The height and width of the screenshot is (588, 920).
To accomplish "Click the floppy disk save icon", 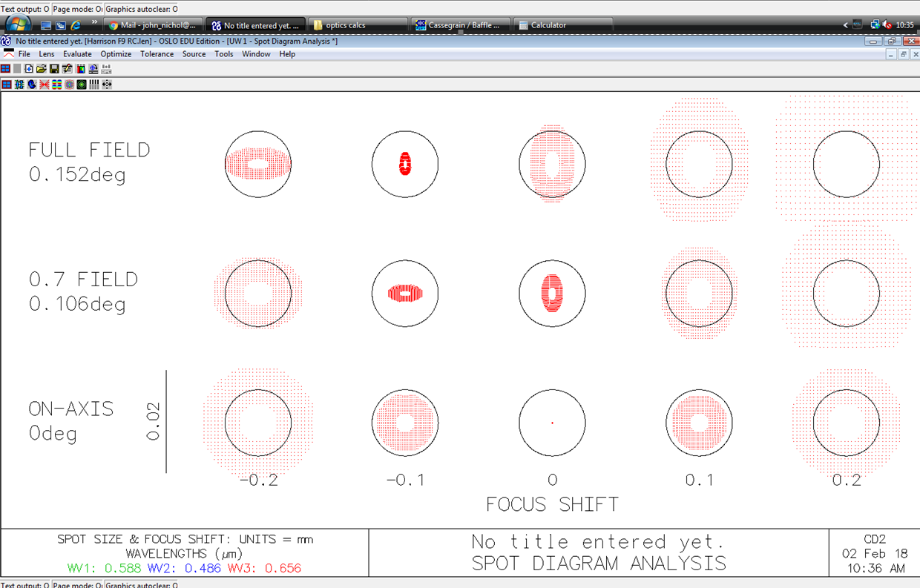I will point(54,68).
